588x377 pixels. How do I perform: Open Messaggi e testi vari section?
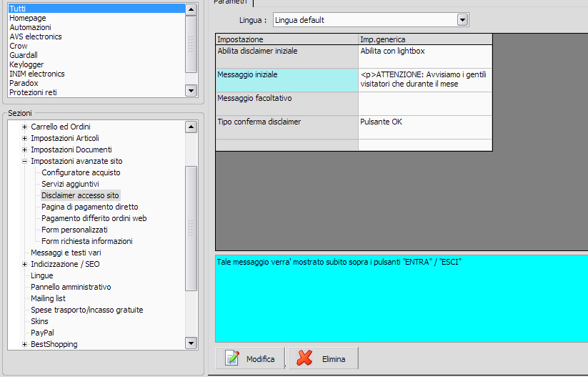click(x=66, y=253)
